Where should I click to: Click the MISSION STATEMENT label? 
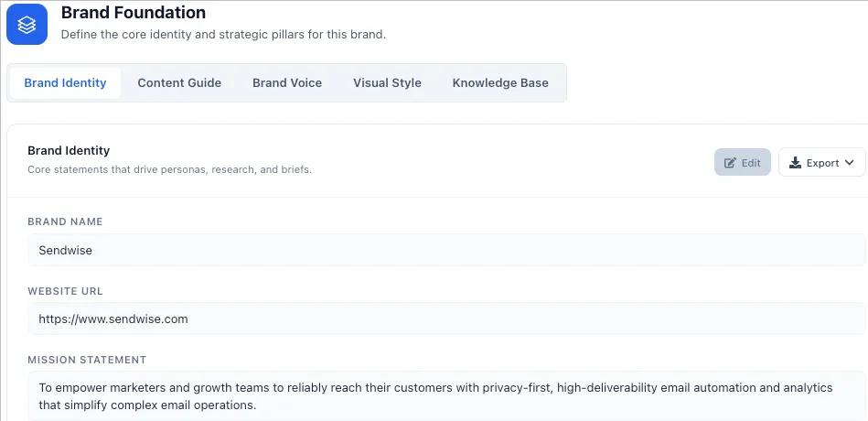tap(87, 360)
